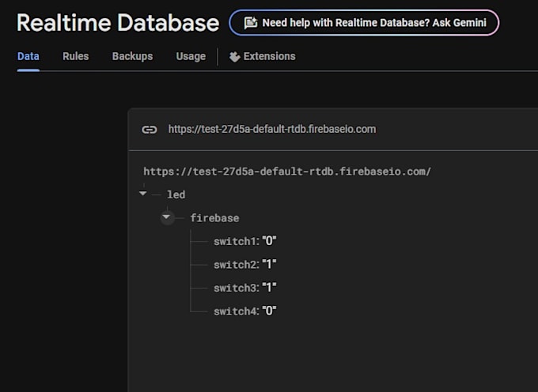Select the database URL in the header bar
538x392 pixels.
point(272,130)
